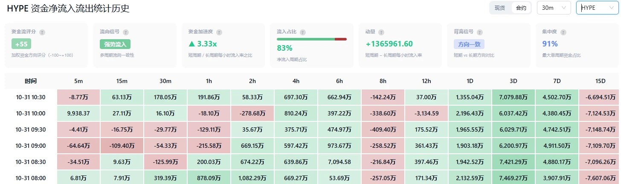Click the 30m column header in table
Screen dimensions: 644x184
(x=165, y=81)
